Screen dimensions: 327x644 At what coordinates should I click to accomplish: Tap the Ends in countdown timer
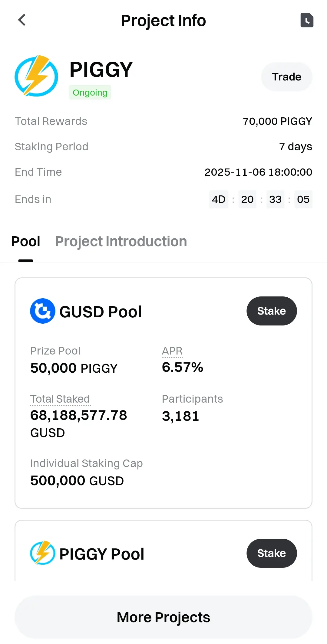pos(260,199)
